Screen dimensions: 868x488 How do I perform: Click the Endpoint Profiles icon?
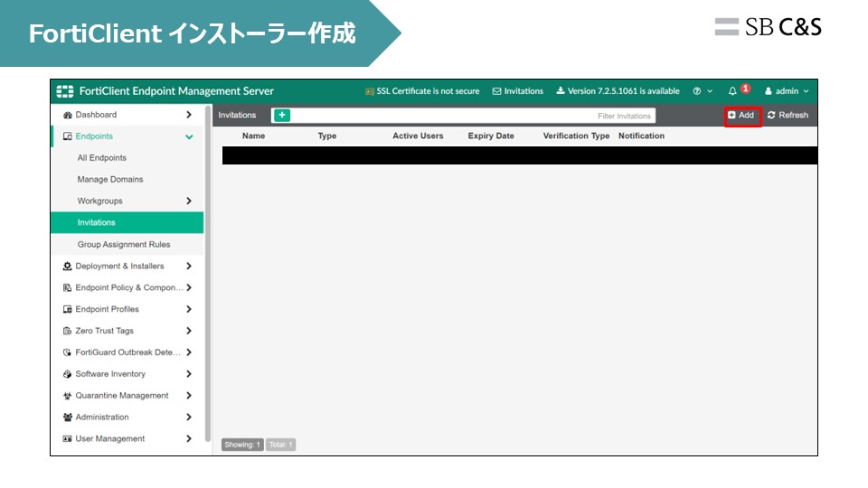tap(68, 309)
